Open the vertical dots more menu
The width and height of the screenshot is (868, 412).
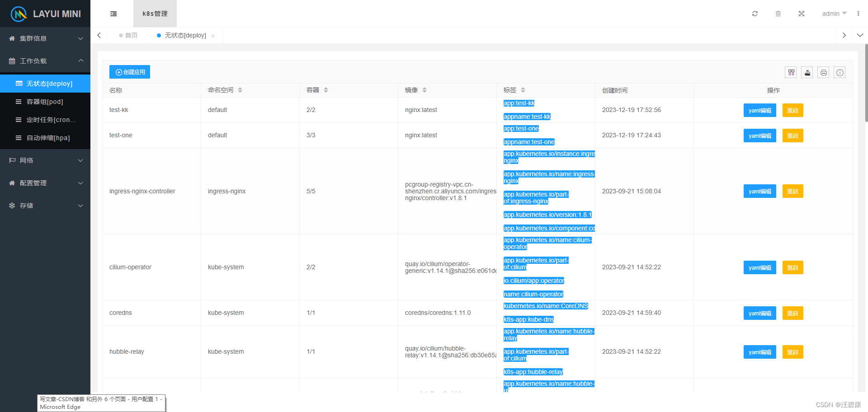coord(858,14)
